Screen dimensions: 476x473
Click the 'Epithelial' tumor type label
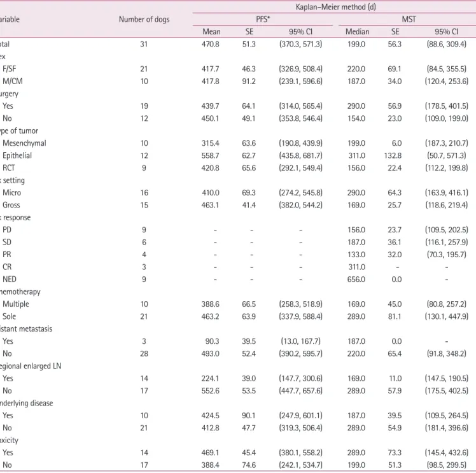(17, 156)
